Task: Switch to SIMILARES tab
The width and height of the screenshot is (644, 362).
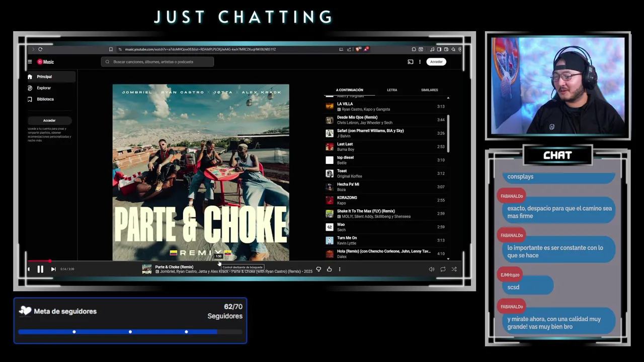Action: 429,90
